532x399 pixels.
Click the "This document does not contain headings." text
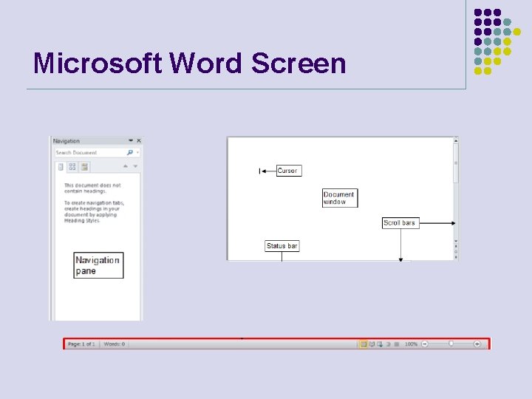[x=92, y=188]
